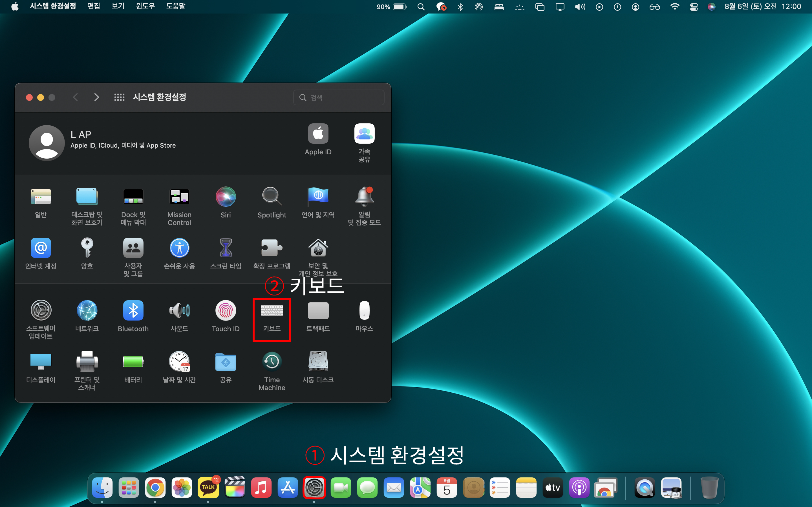Click the show-all grid button

119,97
